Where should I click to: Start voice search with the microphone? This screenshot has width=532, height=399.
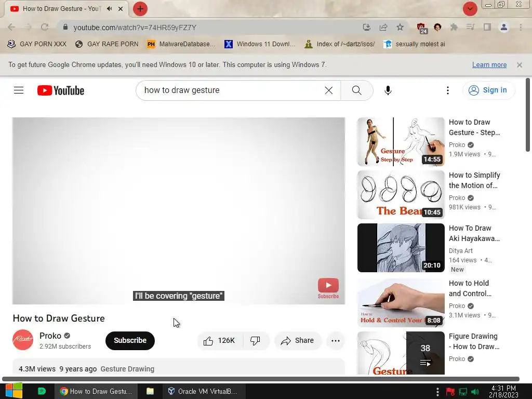[x=388, y=90]
